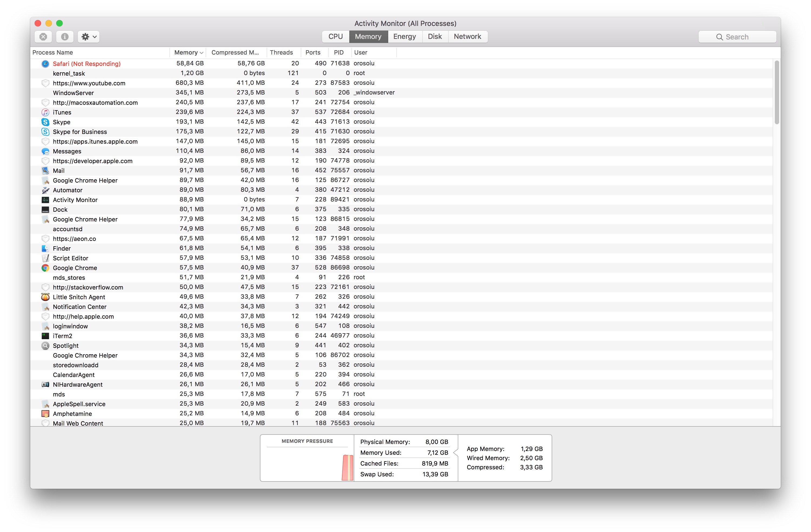The height and width of the screenshot is (532, 811).
Task: Select the http://help.apple.com row
Action: (x=401, y=316)
